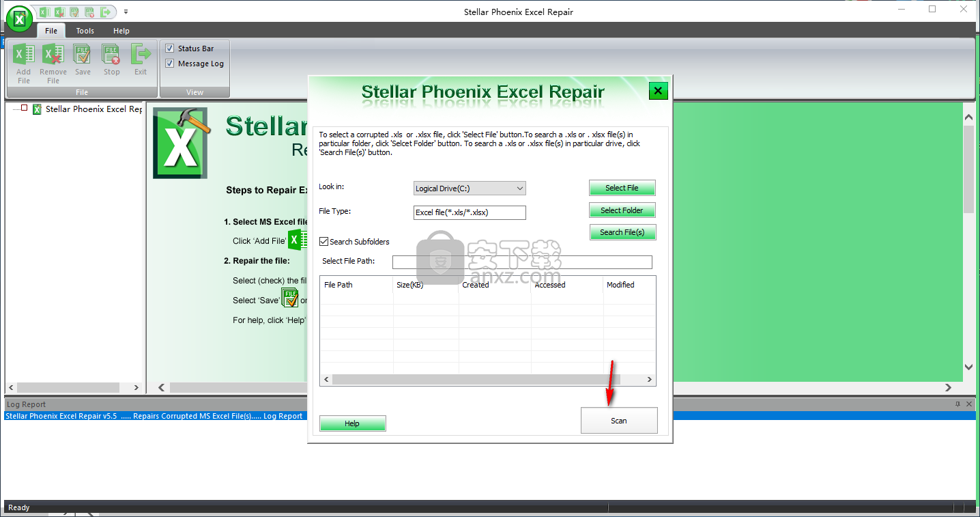
Task: Click Exit in the quick access toolbar
Action: coord(105,12)
